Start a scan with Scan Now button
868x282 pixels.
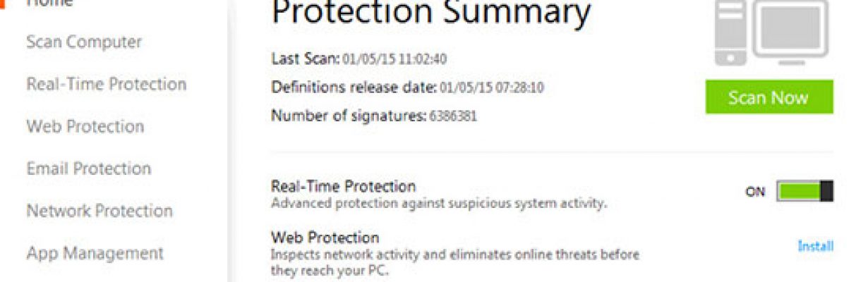click(x=769, y=97)
